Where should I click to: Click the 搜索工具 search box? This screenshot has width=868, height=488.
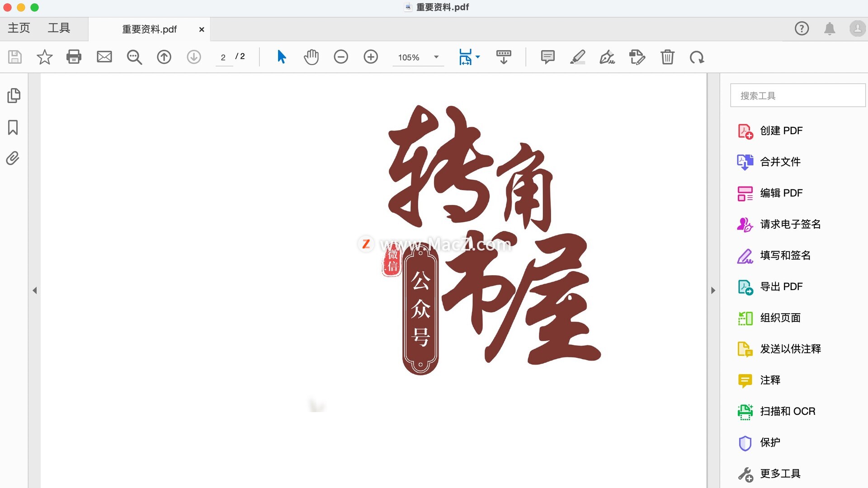[x=797, y=95]
